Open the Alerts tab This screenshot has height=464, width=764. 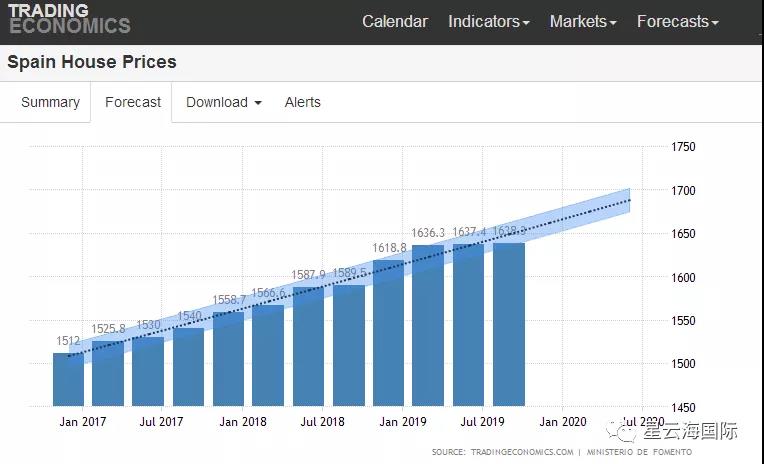pyautogui.click(x=303, y=102)
